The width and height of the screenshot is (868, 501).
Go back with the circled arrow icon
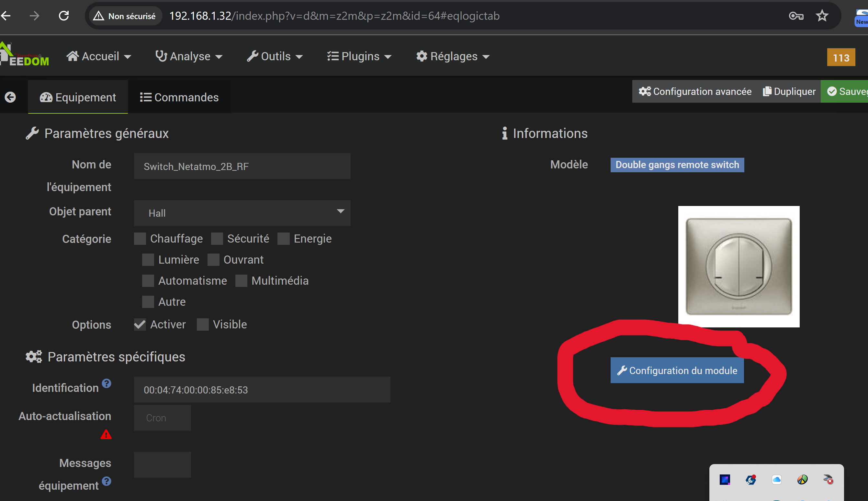pos(10,97)
